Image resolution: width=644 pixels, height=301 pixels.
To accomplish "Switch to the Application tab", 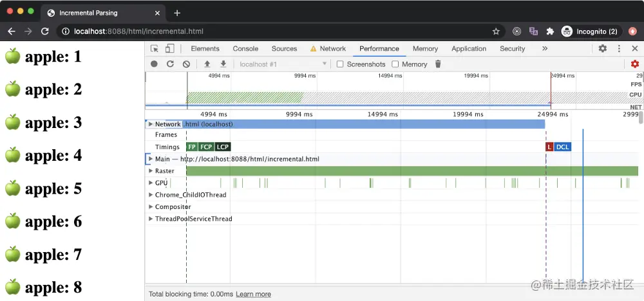I will 469,48.
